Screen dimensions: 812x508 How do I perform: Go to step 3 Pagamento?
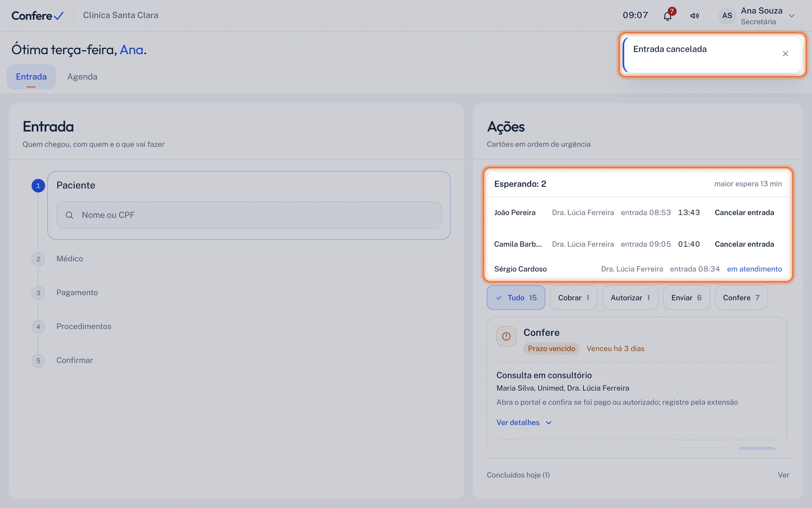point(77,293)
